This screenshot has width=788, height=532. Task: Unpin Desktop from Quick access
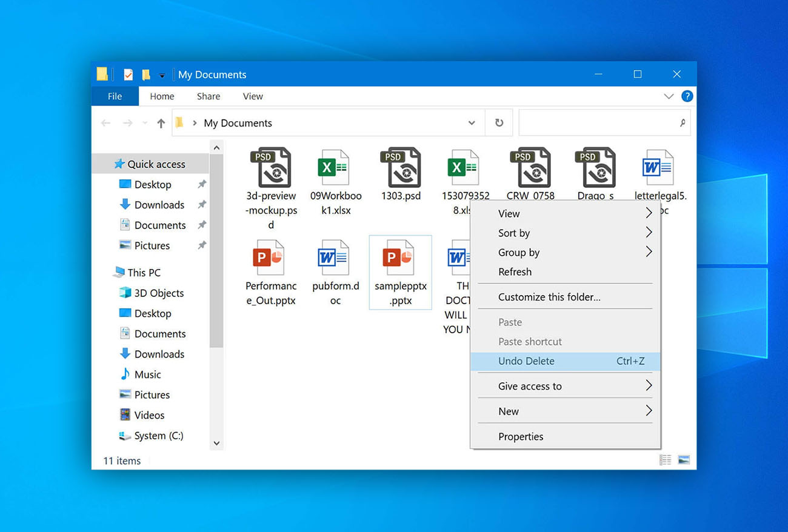(201, 184)
